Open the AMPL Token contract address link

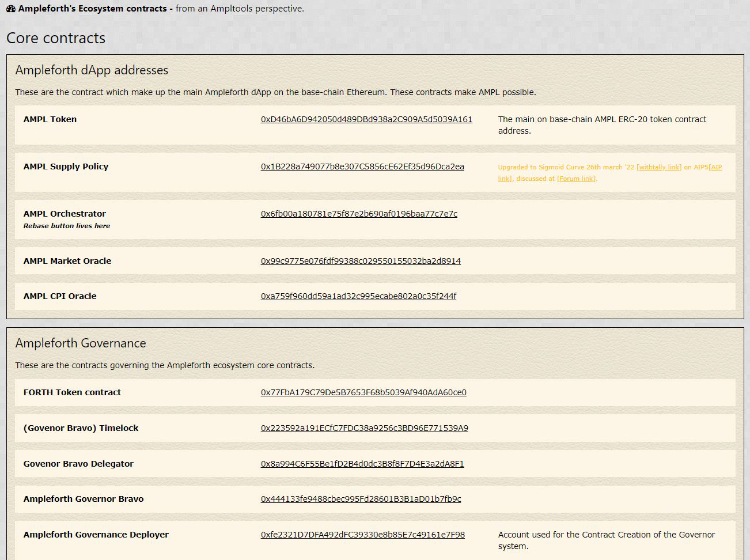[x=366, y=119]
